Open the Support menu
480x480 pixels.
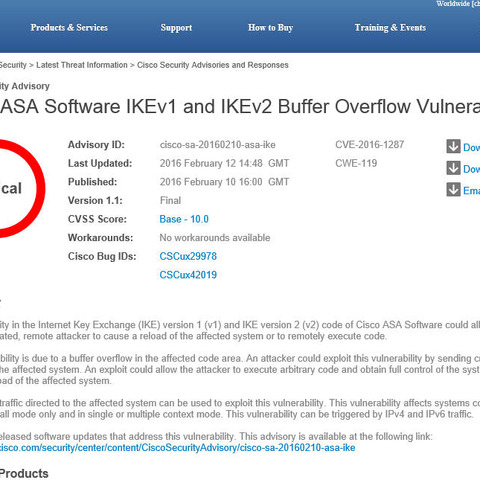coord(176,28)
